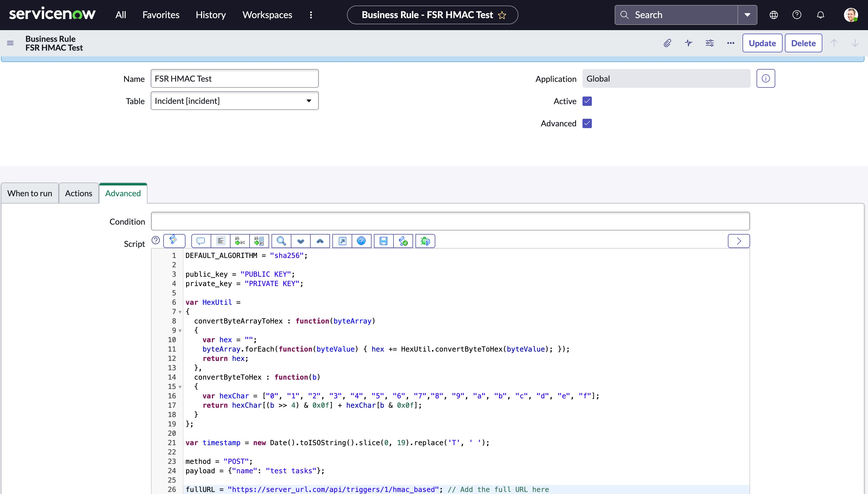
Task: Toggle favorite star for FSR HMAC Test
Action: [x=502, y=15]
